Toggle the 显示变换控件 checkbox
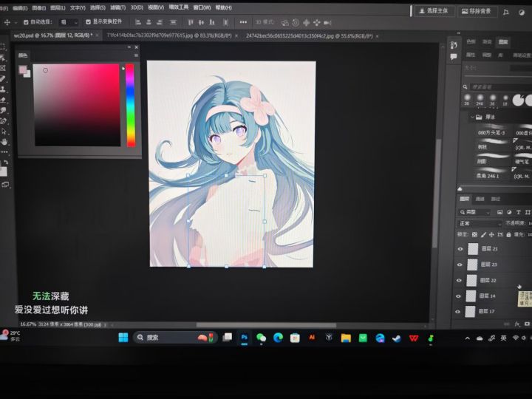This screenshot has width=532, height=399. (89, 22)
